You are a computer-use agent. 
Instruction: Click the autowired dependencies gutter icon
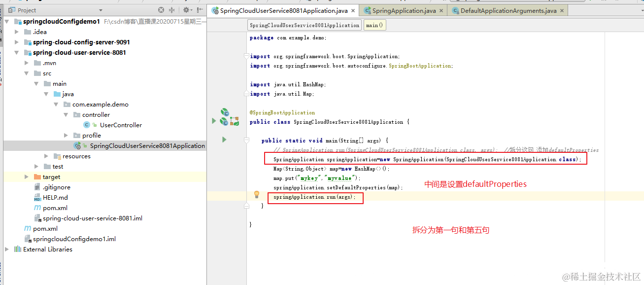pos(235,121)
